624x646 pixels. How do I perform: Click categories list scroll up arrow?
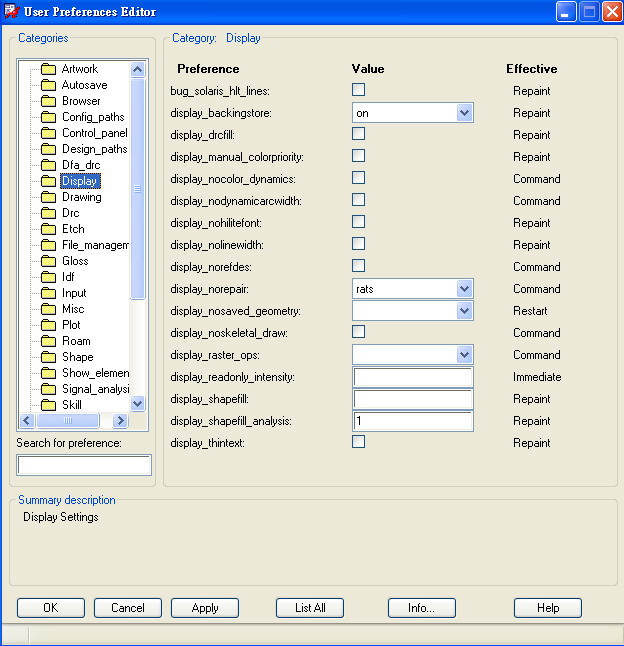[x=138, y=69]
